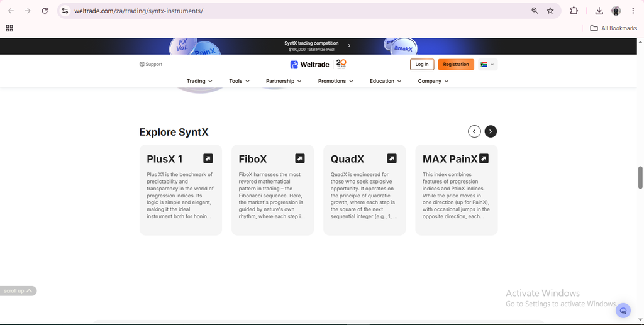
Task: Click the PlusX 1 description text
Action: 180,196
